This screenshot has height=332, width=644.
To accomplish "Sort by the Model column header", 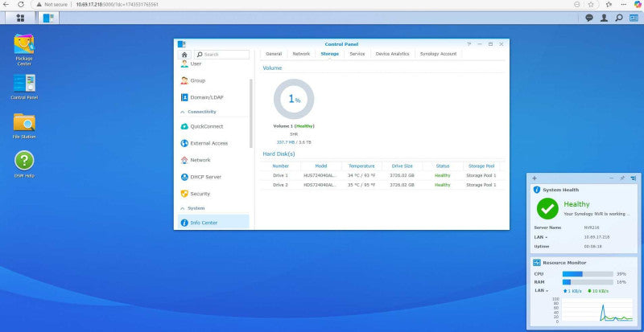I will coord(321,166).
